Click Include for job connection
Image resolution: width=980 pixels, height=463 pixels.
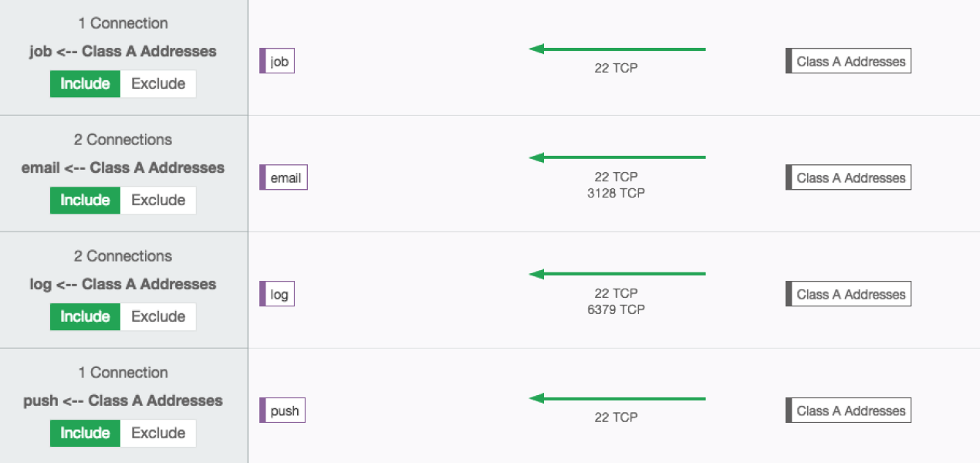pyautogui.click(x=85, y=83)
